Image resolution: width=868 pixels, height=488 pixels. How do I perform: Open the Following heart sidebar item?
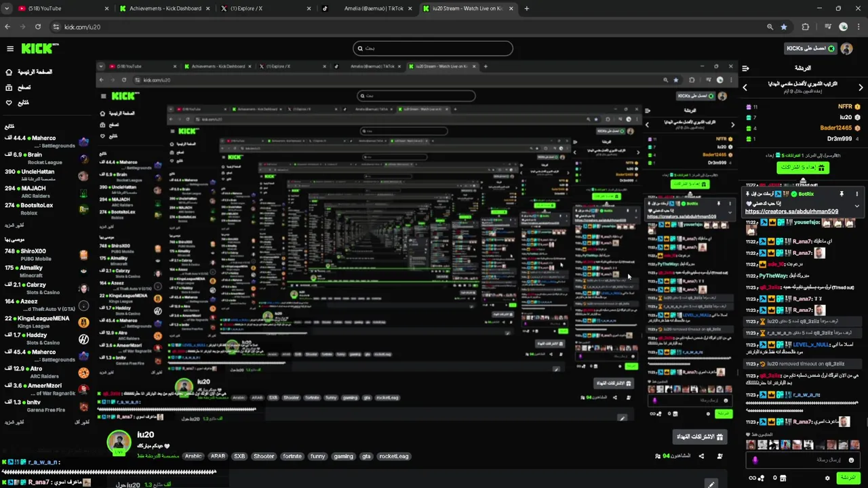[x=17, y=102]
